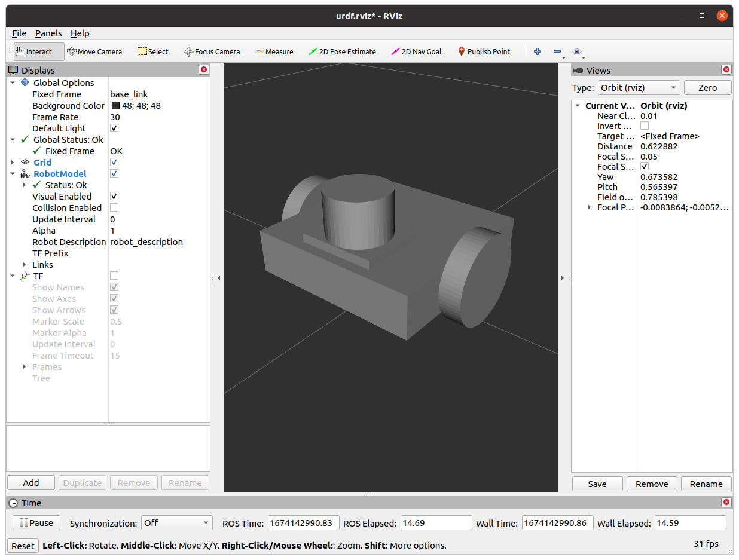The width and height of the screenshot is (739, 560).
Task: Activate the Publish Point tool
Action: click(484, 51)
